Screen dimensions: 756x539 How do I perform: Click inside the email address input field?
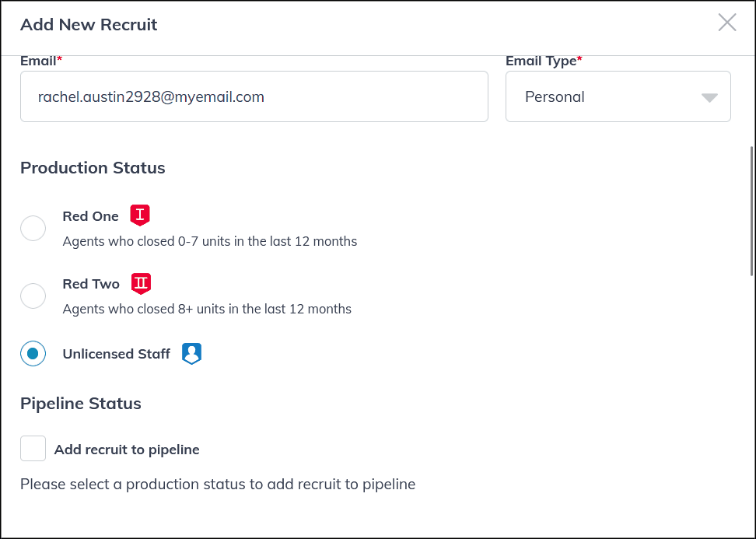(254, 96)
